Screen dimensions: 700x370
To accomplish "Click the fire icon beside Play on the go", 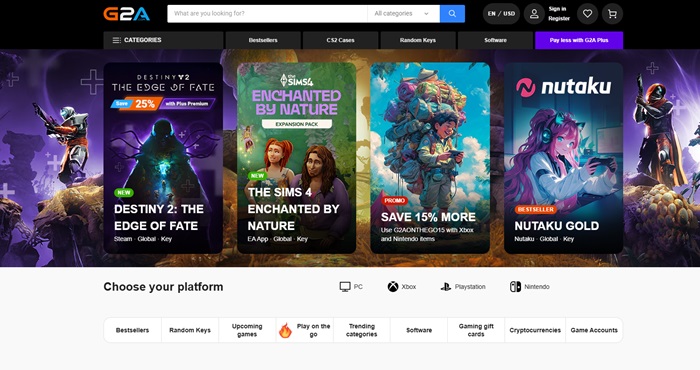I will 285,330.
